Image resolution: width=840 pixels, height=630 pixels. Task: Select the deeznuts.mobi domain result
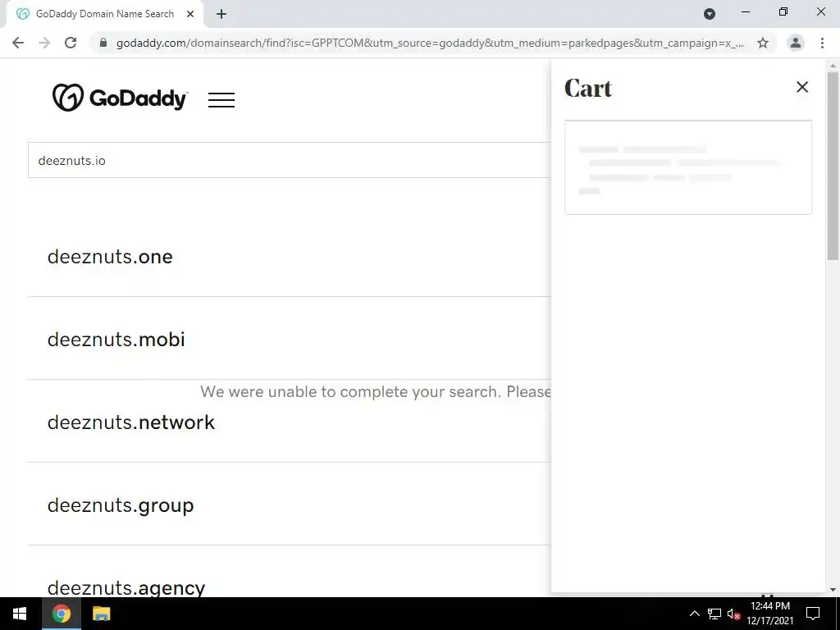[x=116, y=339]
